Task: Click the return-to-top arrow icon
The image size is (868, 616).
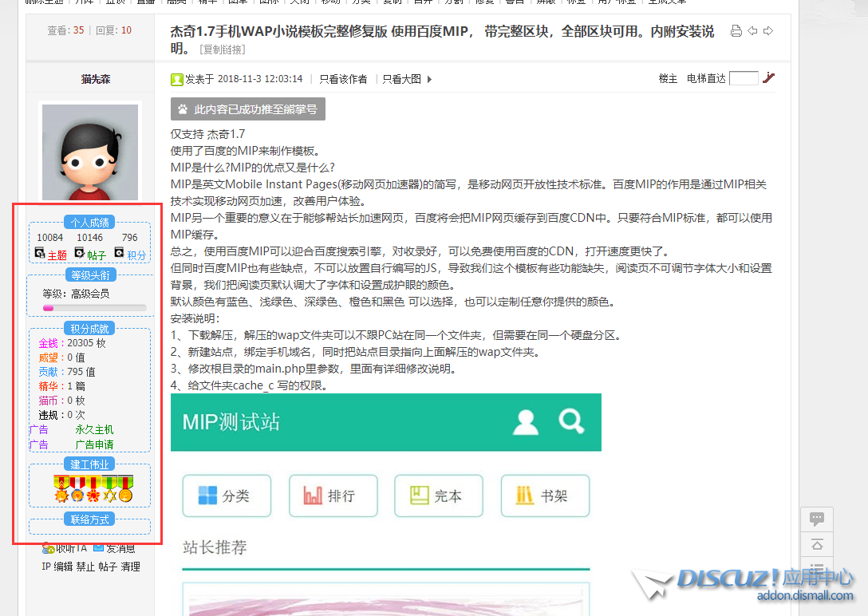Action: coord(817,544)
